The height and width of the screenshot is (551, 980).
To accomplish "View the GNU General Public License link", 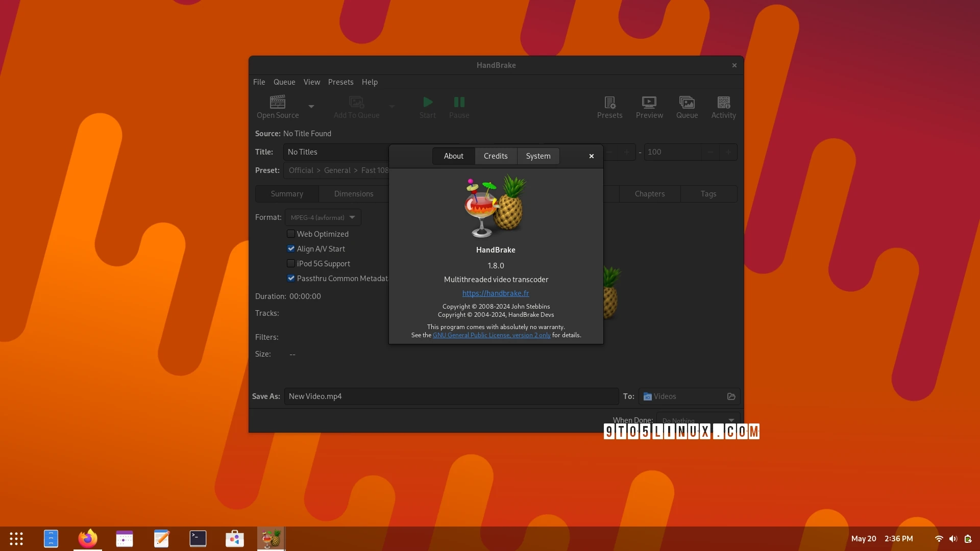I will (492, 335).
